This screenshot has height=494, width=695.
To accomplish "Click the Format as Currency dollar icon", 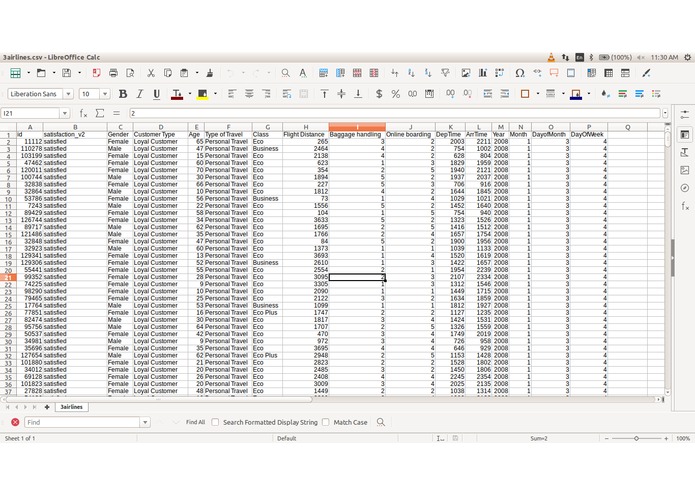I will click(x=379, y=94).
